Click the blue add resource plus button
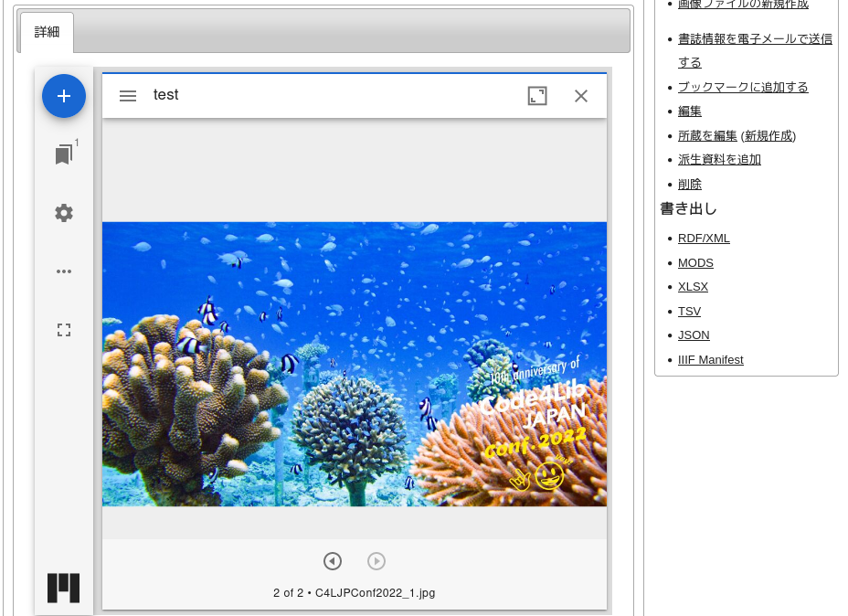 click(x=64, y=96)
